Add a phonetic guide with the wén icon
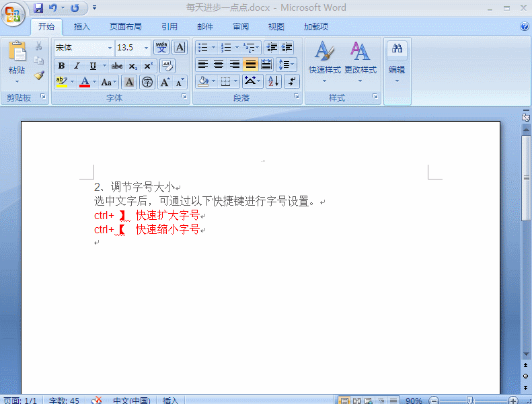Image resolution: width=532 pixels, height=404 pixels. point(161,48)
